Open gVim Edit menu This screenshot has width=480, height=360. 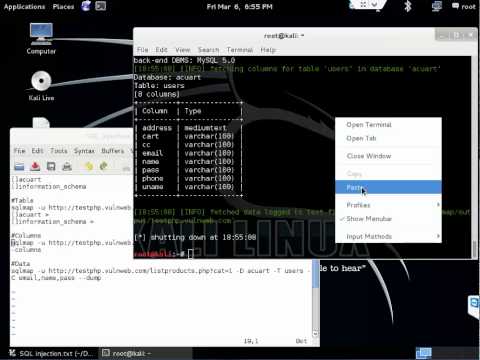pyautogui.click(x=37, y=151)
